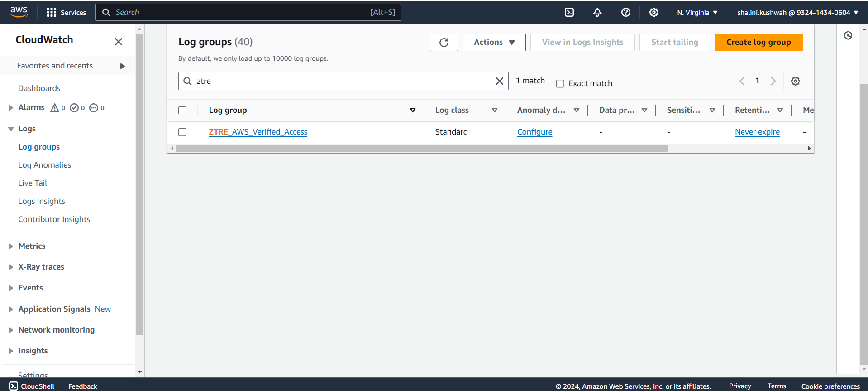Click the AWS logo home icon
The height and width of the screenshot is (391, 868).
pyautogui.click(x=19, y=12)
